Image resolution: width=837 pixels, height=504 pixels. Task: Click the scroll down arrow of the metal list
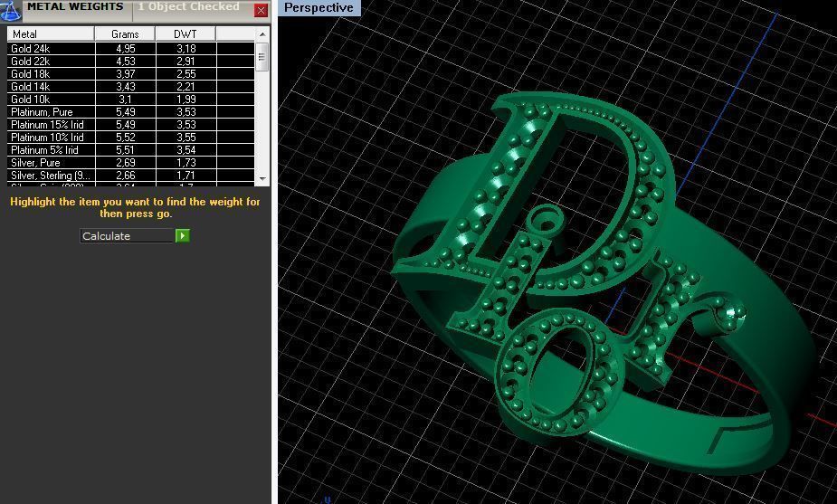coord(262,178)
